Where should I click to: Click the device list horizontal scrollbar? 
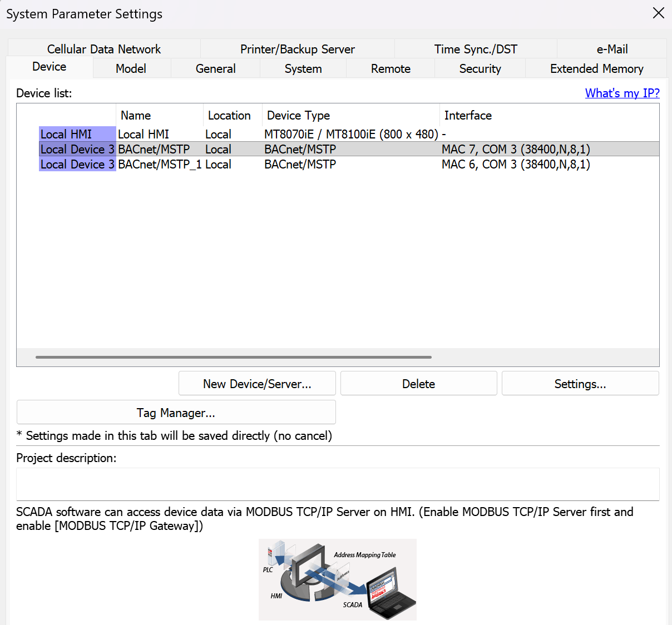tap(234, 357)
